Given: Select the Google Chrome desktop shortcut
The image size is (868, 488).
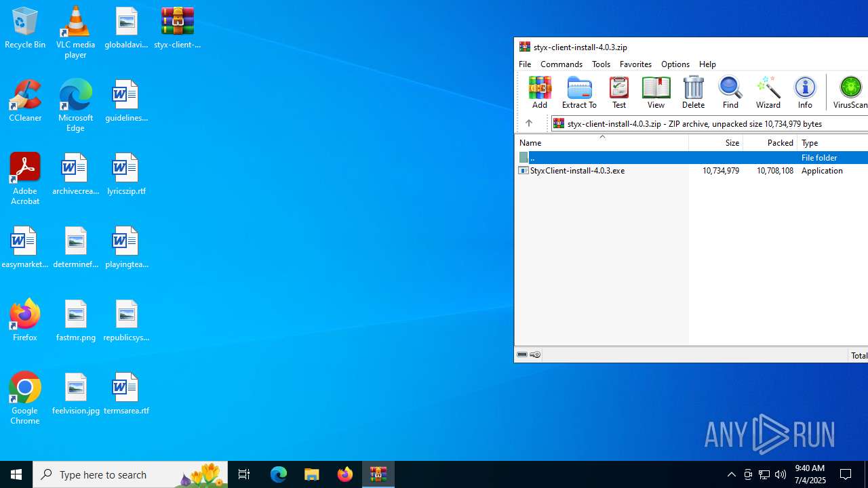Looking at the screenshot, I should (x=25, y=399).
